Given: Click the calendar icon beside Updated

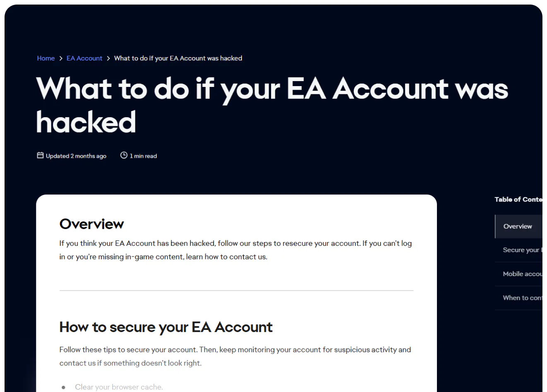Looking at the screenshot, I should tap(40, 155).
